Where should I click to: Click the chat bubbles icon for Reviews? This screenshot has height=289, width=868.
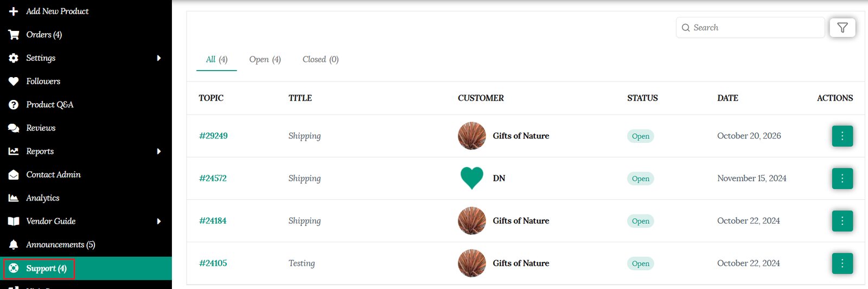pyautogui.click(x=14, y=128)
